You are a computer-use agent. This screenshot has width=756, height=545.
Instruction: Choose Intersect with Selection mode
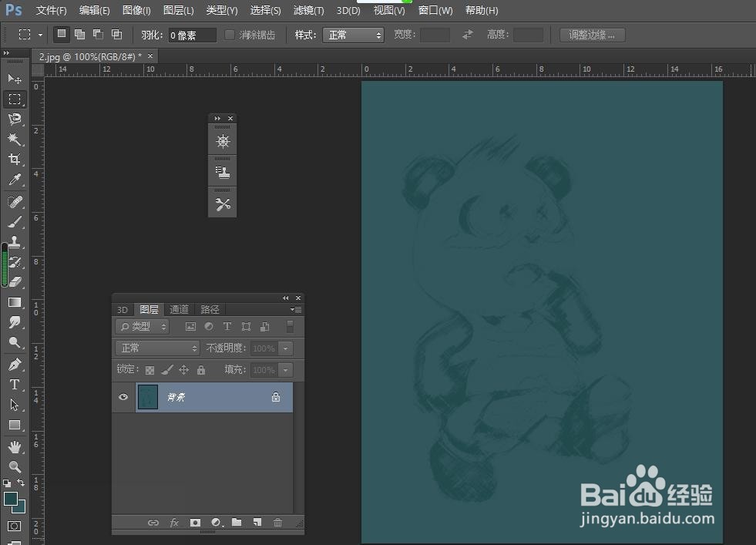coord(116,34)
